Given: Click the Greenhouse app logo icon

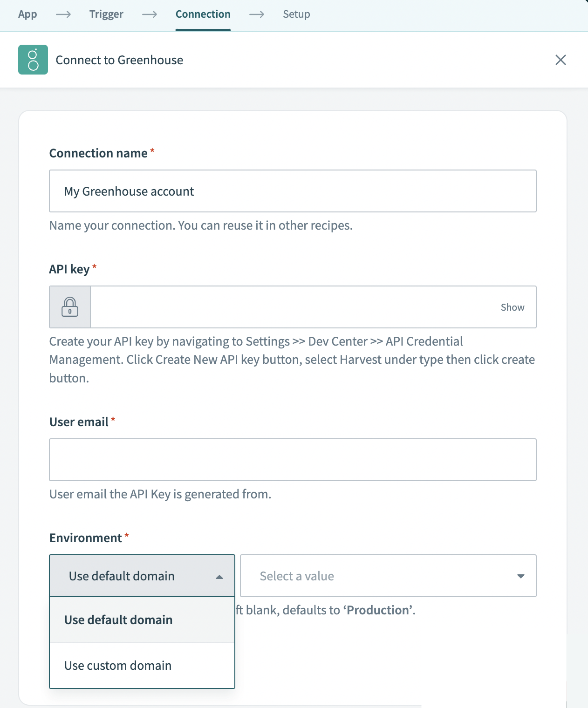Looking at the screenshot, I should [x=33, y=60].
